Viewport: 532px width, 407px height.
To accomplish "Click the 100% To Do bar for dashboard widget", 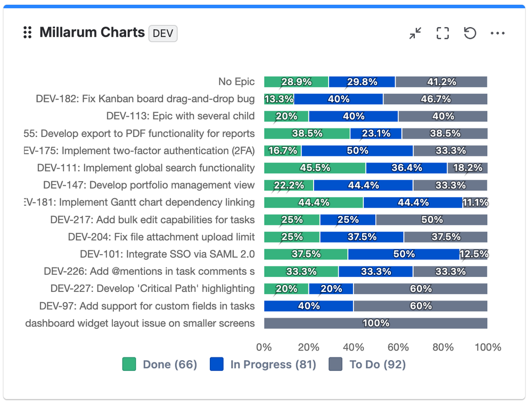I will [x=376, y=323].
